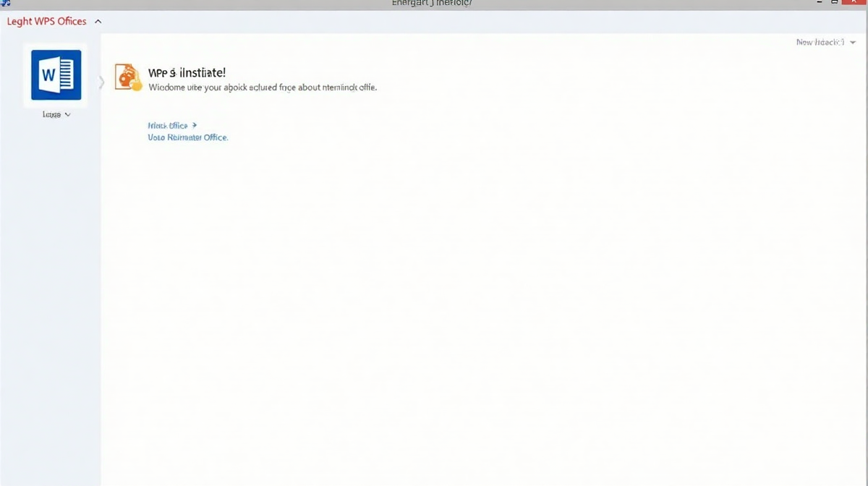Click the triangle arrow beside New label

pos(854,43)
